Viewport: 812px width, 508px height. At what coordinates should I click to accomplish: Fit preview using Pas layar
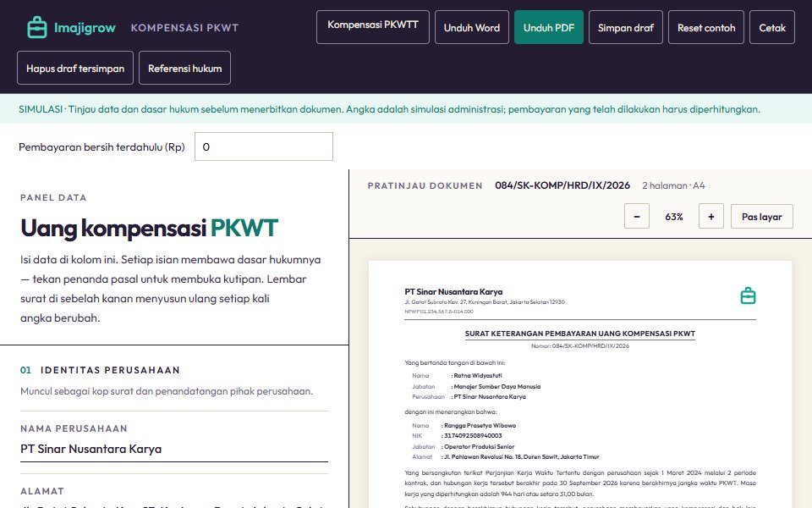(762, 217)
